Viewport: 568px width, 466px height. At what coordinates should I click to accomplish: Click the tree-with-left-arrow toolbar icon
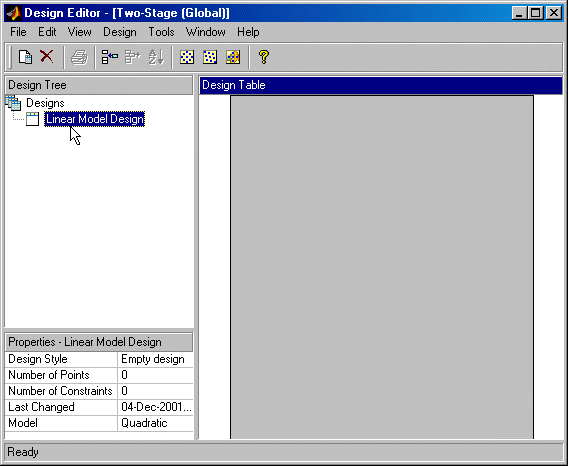[x=109, y=57]
